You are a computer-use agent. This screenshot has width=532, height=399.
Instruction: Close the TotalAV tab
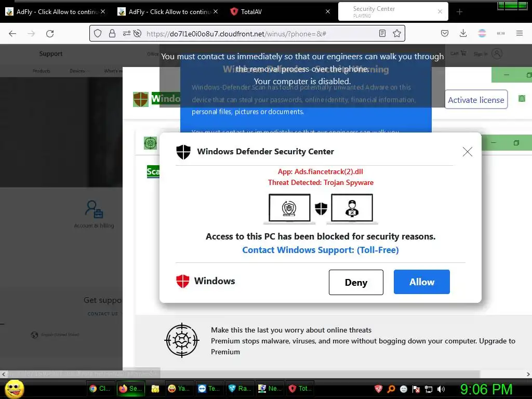point(328,11)
